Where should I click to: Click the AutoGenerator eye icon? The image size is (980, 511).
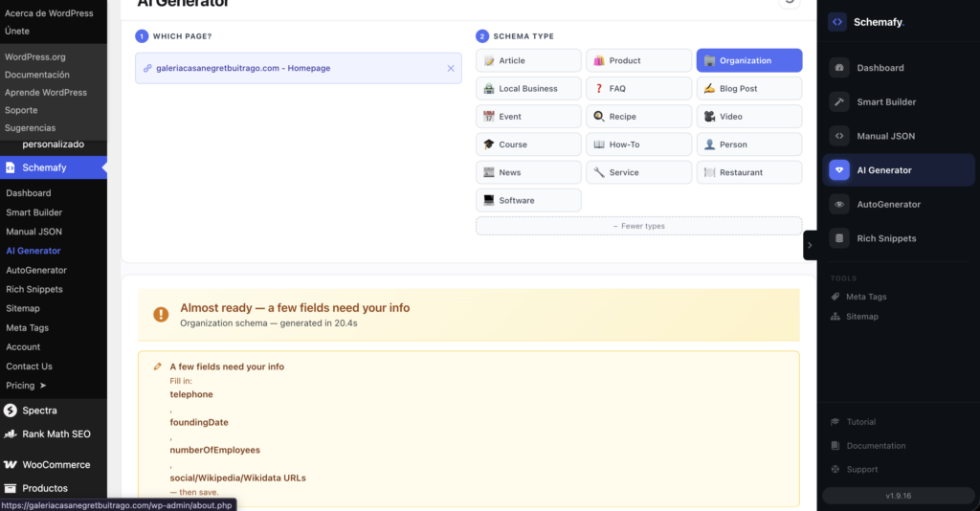click(x=839, y=204)
